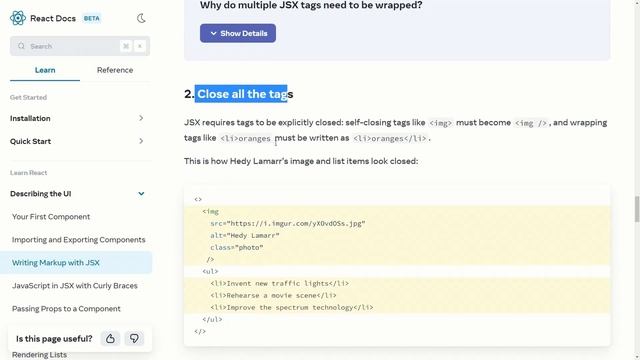Click the Show Details chevron icon
Screen dimensions: 640x360
click(213, 33)
